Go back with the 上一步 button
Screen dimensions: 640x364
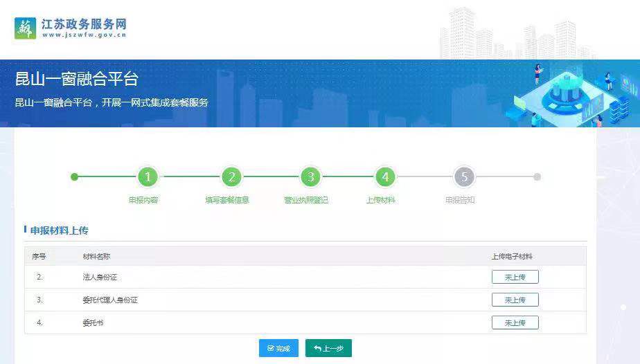(x=328, y=348)
